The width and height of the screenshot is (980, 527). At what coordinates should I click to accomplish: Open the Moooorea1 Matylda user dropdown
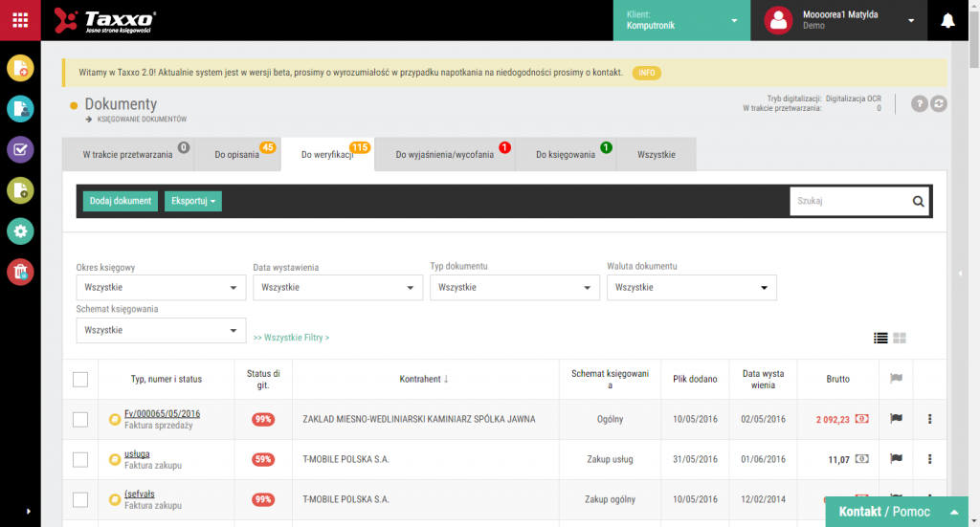pyautogui.click(x=839, y=21)
